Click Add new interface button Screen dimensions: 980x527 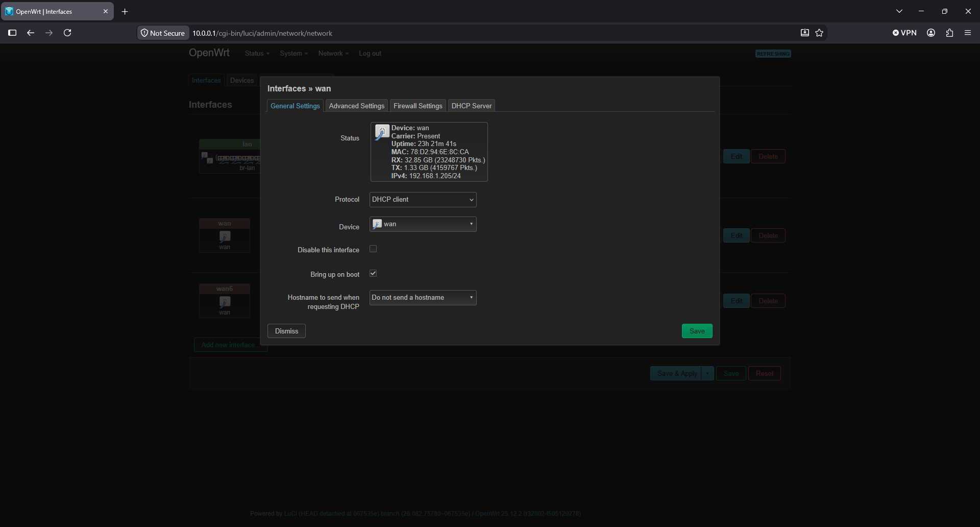(231, 345)
